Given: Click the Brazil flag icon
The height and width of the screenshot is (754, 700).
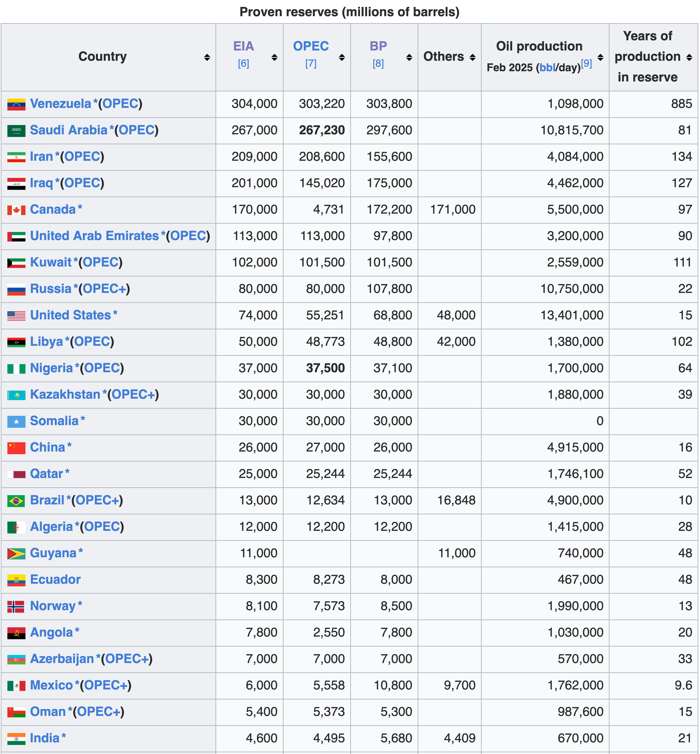Looking at the screenshot, I should pos(16,501).
